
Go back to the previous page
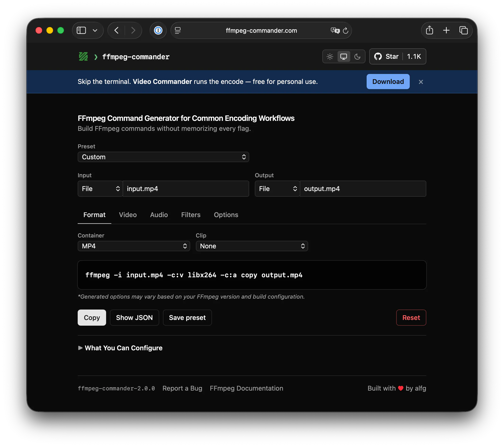pyautogui.click(x=116, y=30)
